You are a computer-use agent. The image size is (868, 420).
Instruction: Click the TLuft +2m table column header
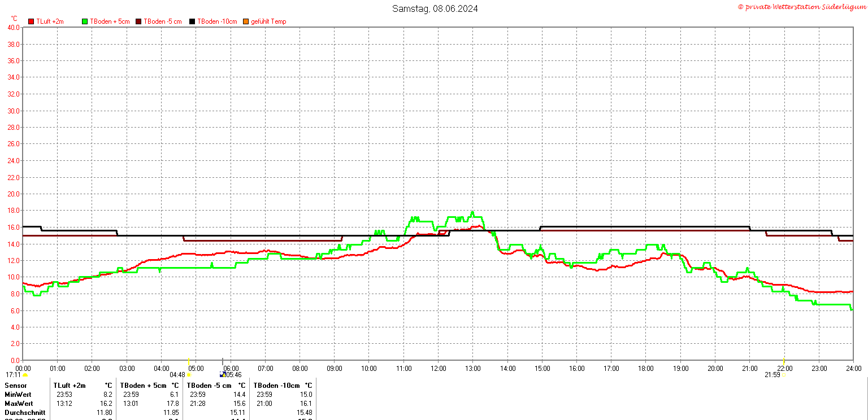click(70, 385)
